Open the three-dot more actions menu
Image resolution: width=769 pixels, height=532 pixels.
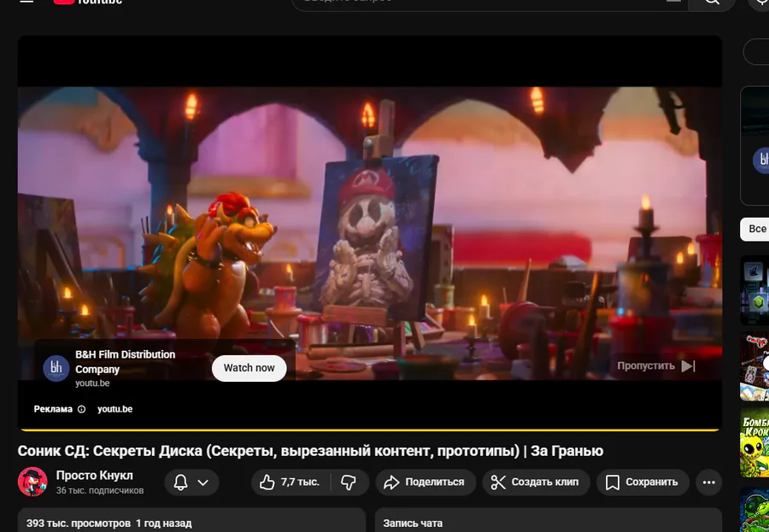(708, 482)
